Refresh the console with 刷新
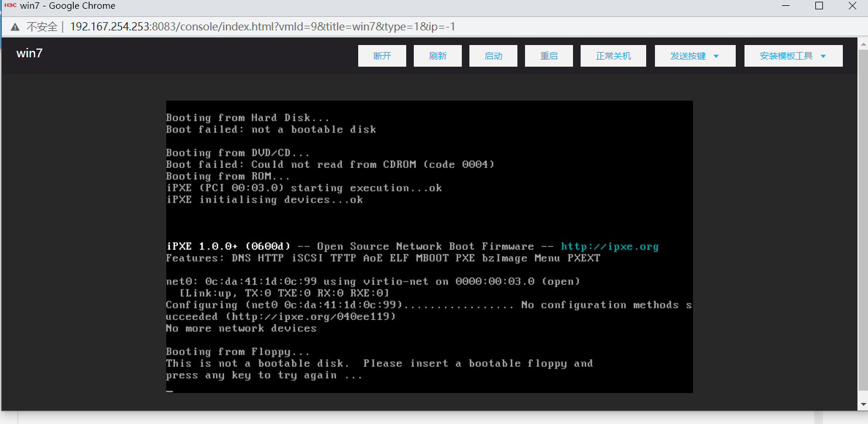The height and width of the screenshot is (424, 868). click(438, 56)
